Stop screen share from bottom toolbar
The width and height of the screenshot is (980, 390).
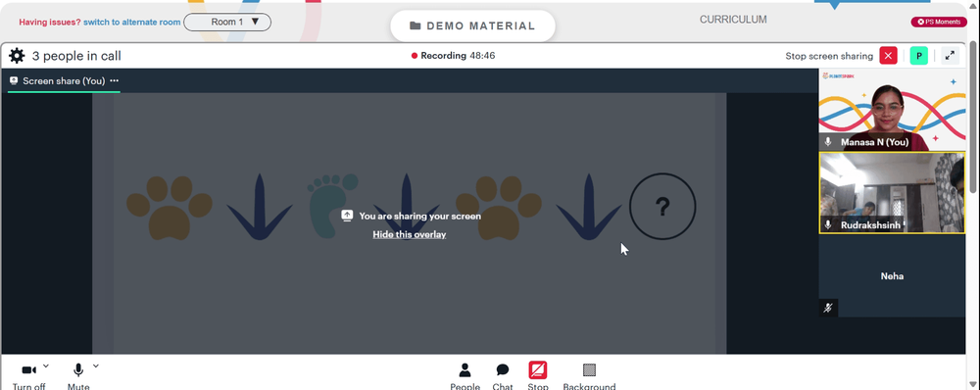click(x=537, y=377)
